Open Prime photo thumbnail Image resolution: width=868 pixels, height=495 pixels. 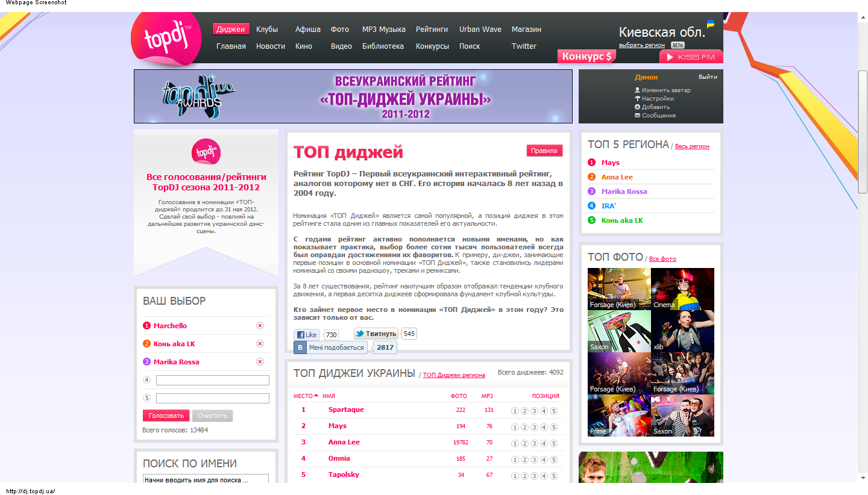pos(619,416)
